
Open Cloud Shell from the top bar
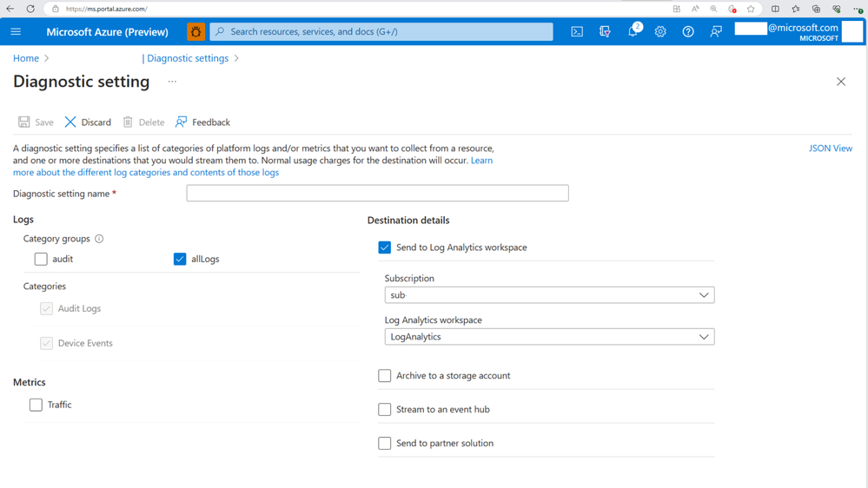577,31
